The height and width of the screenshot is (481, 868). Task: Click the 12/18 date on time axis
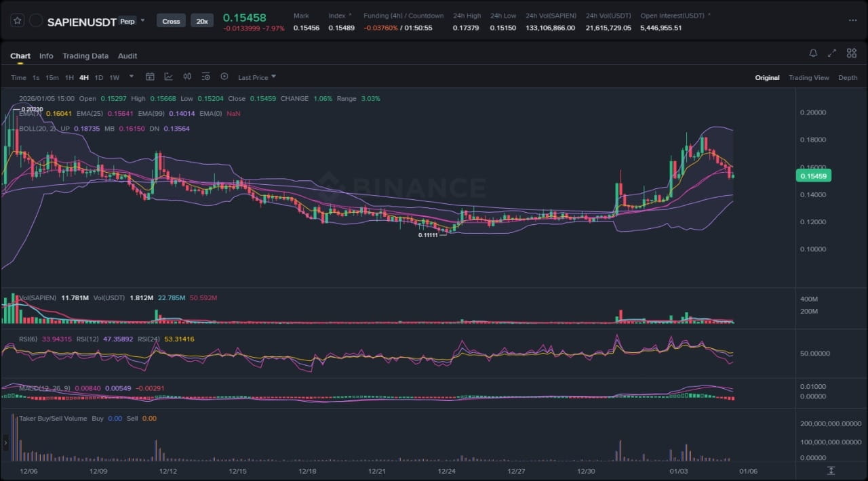click(308, 471)
